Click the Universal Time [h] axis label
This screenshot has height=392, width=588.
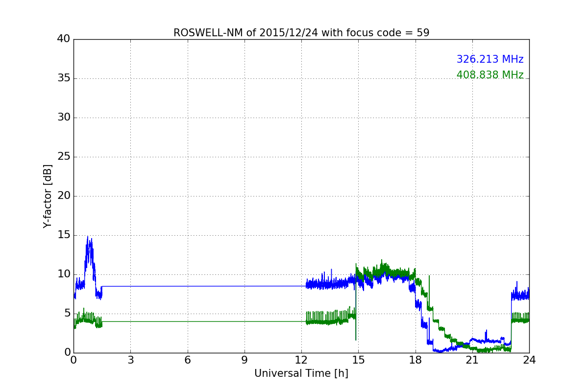(301, 373)
